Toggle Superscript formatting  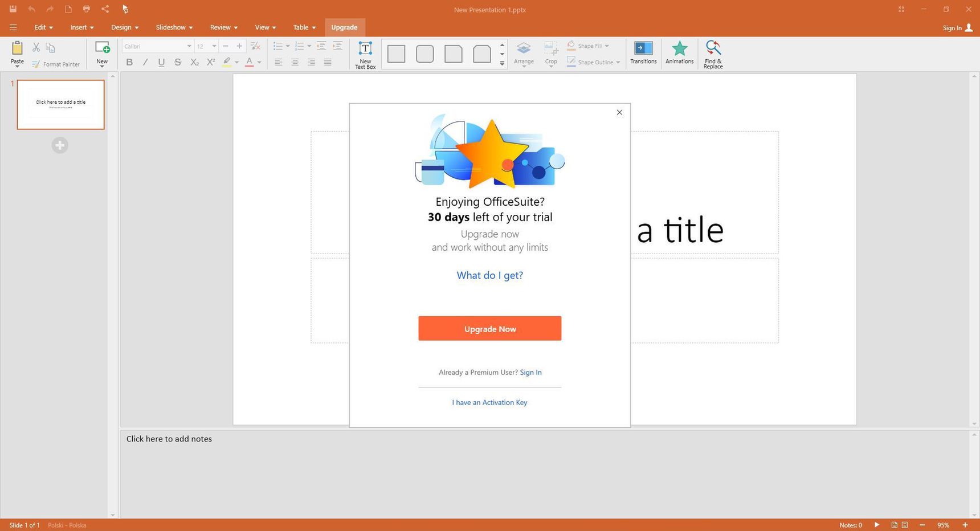point(211,62)
